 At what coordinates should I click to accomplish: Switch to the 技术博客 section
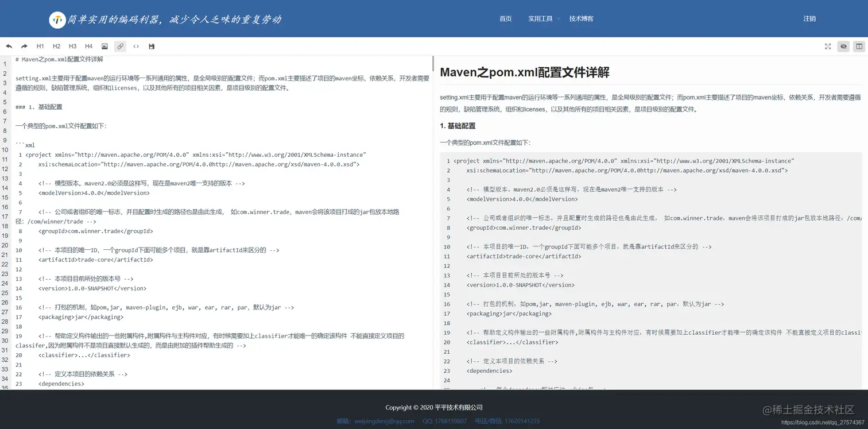582,18
